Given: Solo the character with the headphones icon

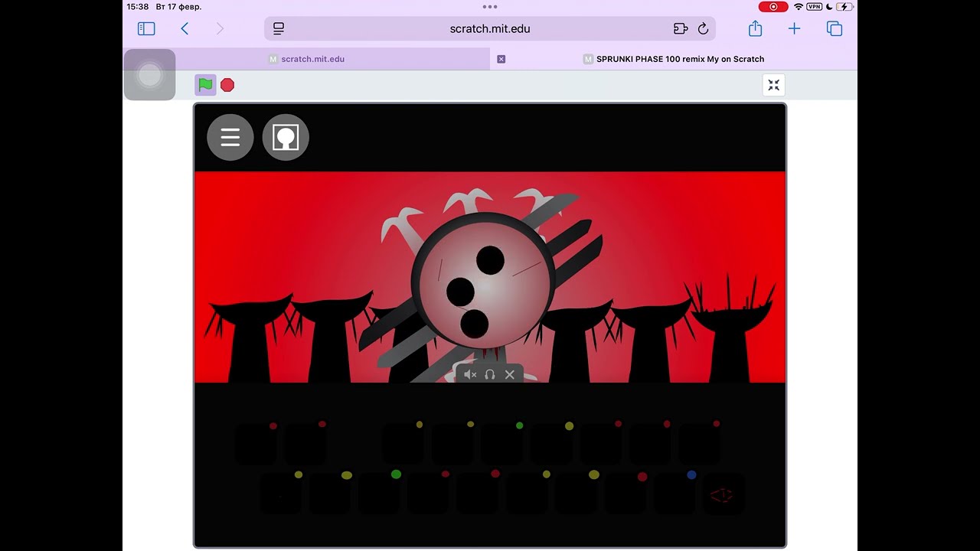Looking at the screenshot, I should click(490, 374).
